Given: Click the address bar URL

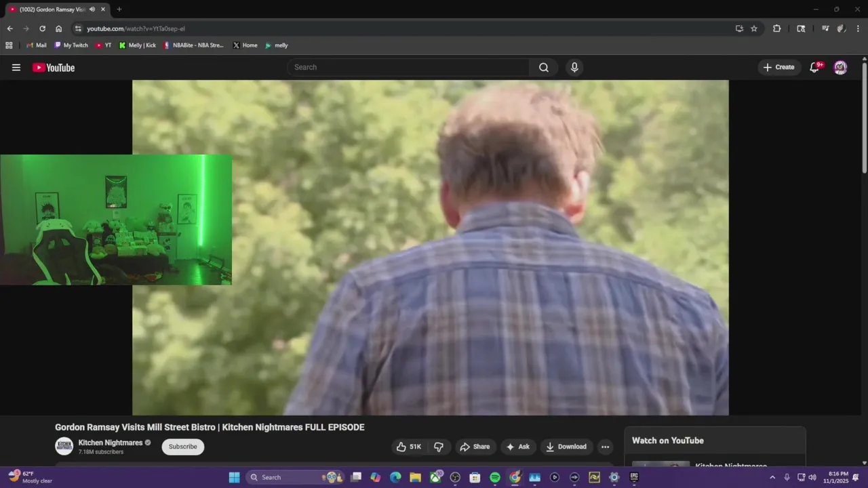Looking at the screenshot, I should (136, 28).
